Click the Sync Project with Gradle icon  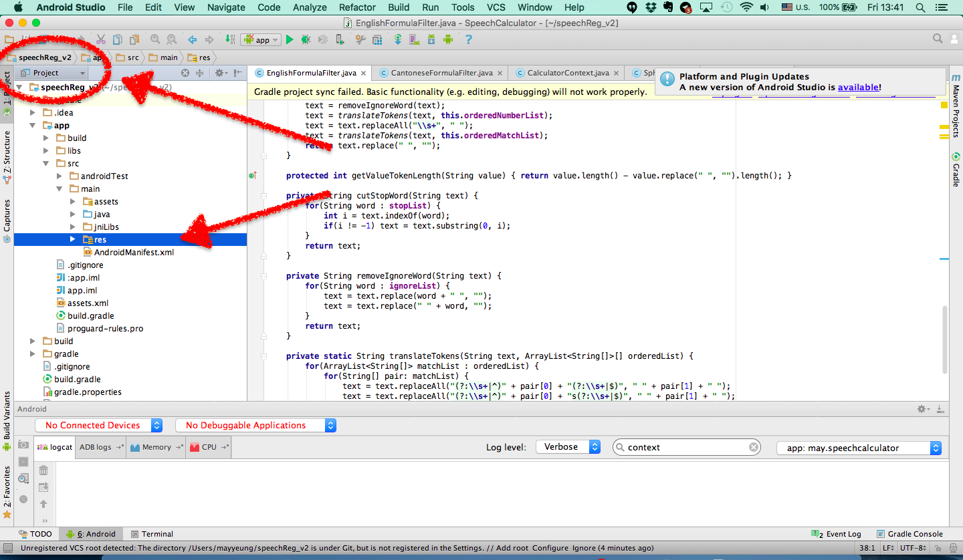[x=397, y=40]
